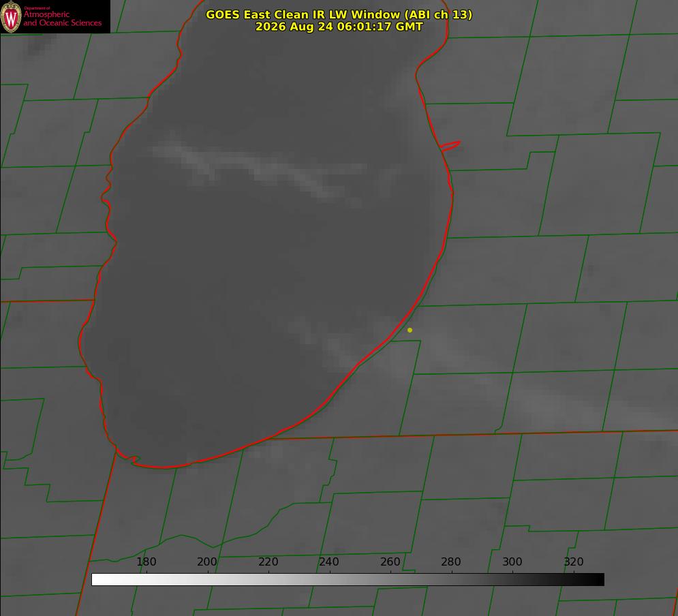The image size is (678, 616).
Task: Click the 320 label on the colorbar
Action: (x=574, y=561)
